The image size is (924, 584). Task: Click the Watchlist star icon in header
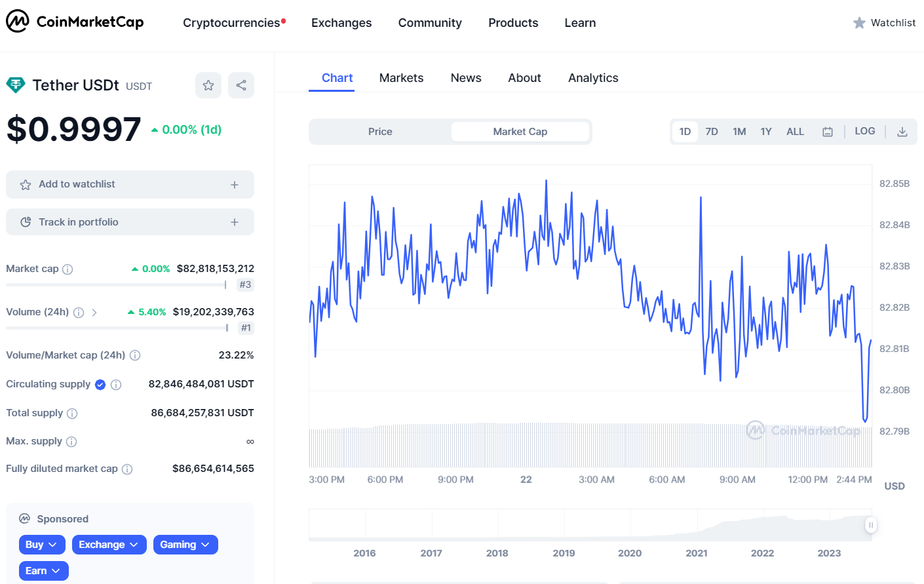(x=859, y=23)
